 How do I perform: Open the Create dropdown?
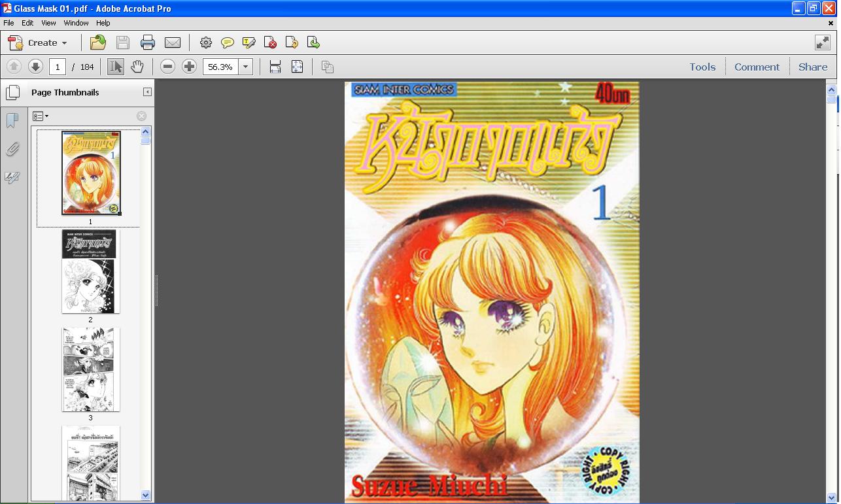pyautogui.click(x=38, y=42)
